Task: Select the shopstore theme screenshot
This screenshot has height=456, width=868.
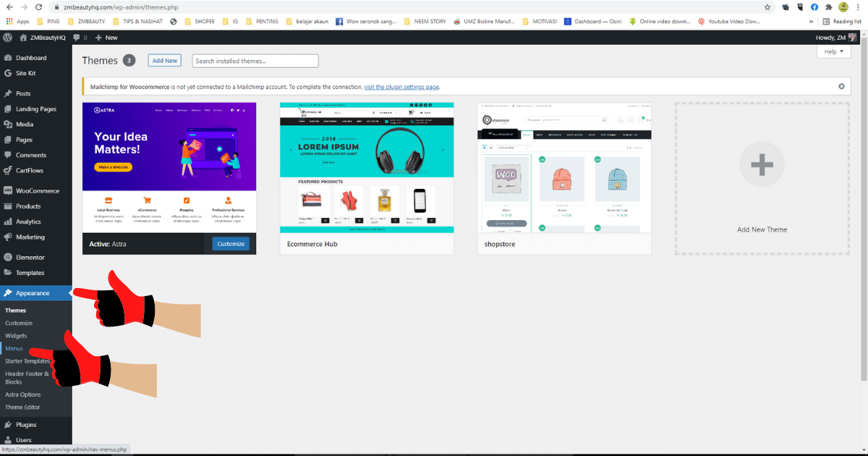Action: tap(564, 168)
